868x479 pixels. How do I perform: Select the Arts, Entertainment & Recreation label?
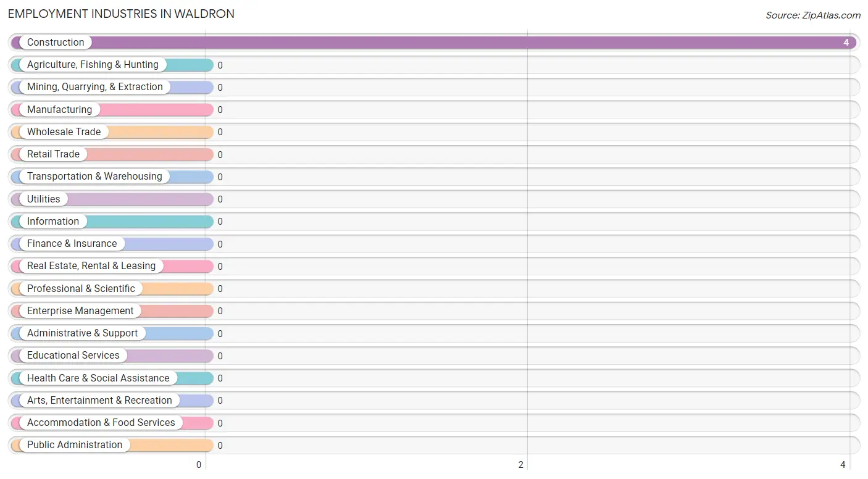coord(99,401)
